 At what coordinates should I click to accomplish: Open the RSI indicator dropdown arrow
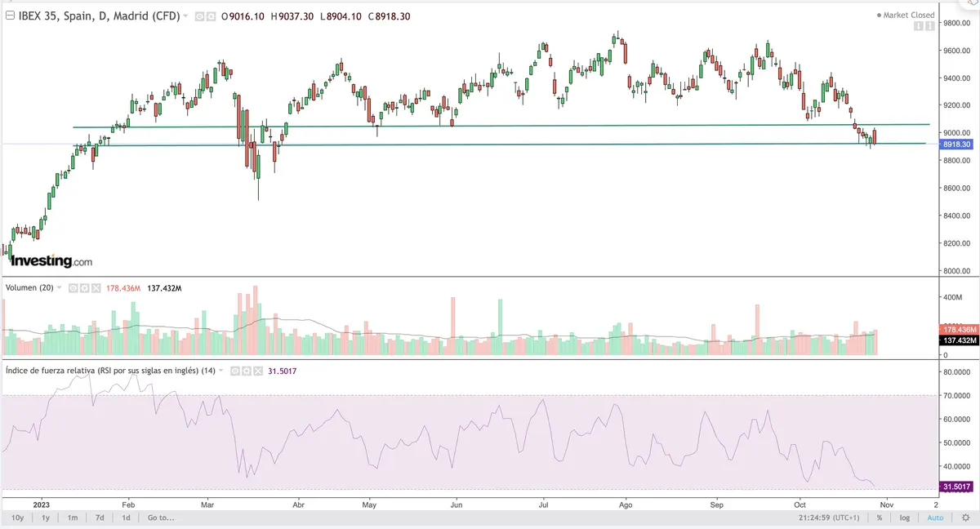[x=220, y=371]
